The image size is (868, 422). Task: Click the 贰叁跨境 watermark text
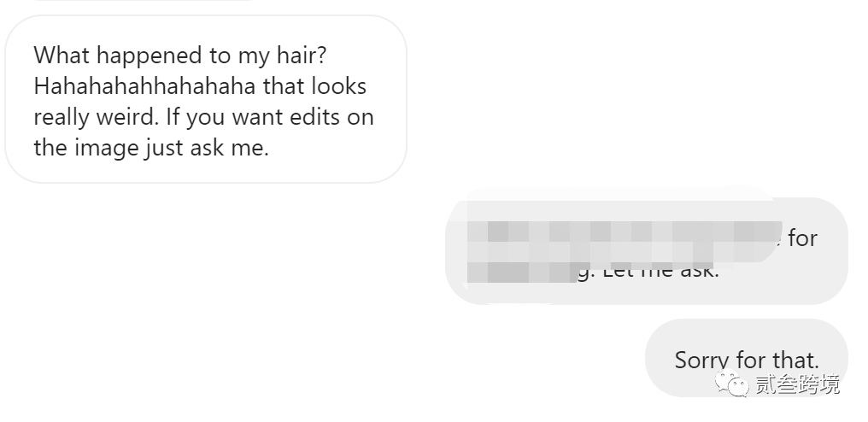[798, 384]
